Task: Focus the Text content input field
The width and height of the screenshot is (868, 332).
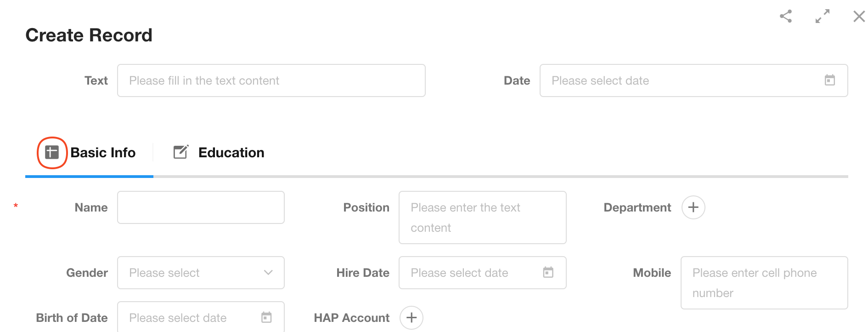Action: point(271,80)
